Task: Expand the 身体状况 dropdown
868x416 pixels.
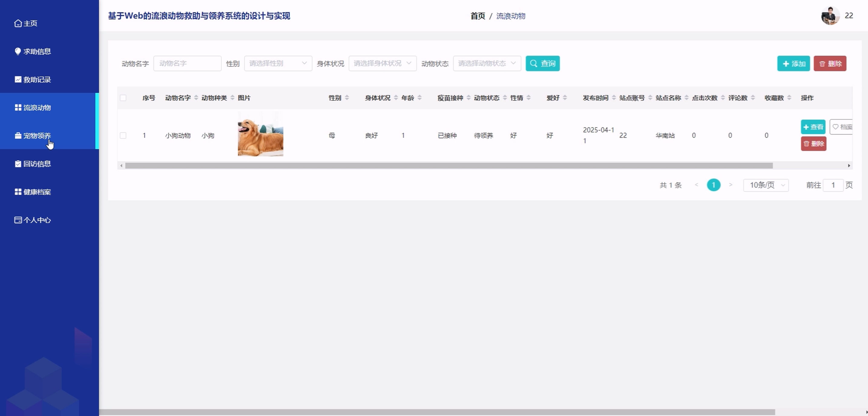Action: 383,63
